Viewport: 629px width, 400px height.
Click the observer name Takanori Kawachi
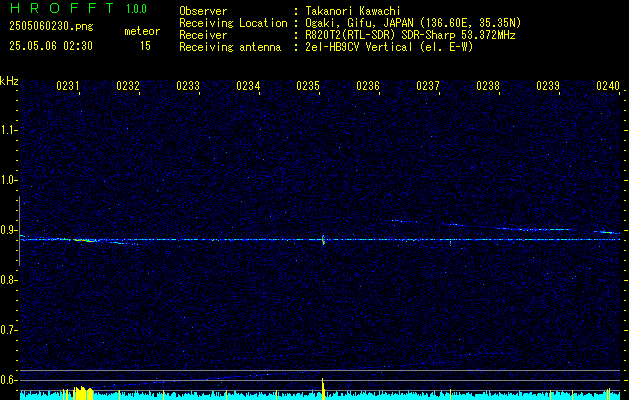click(x=352, y=11)
